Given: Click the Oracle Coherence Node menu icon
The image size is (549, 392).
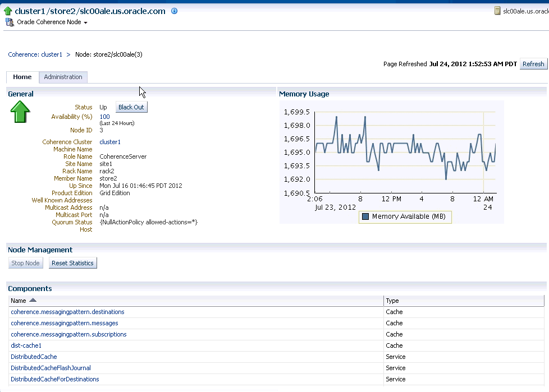Looking at the screenshot, I should (10, 22).
